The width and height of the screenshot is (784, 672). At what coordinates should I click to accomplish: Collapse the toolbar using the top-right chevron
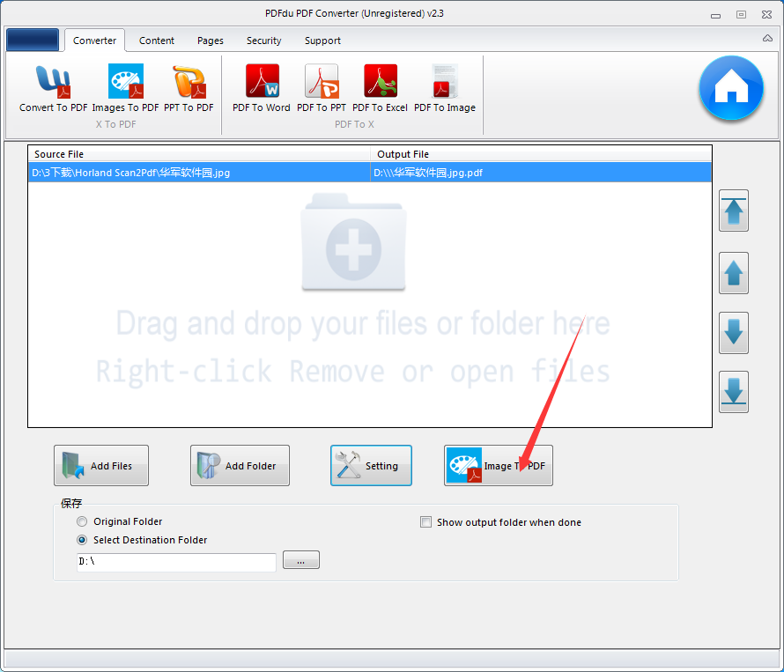pyautogui.click(x=766, y=39)
